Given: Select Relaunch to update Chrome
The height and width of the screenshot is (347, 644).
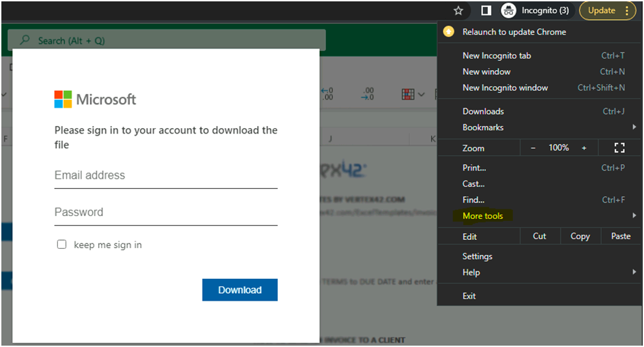Looking at the screenshot, I should (540, 32).
